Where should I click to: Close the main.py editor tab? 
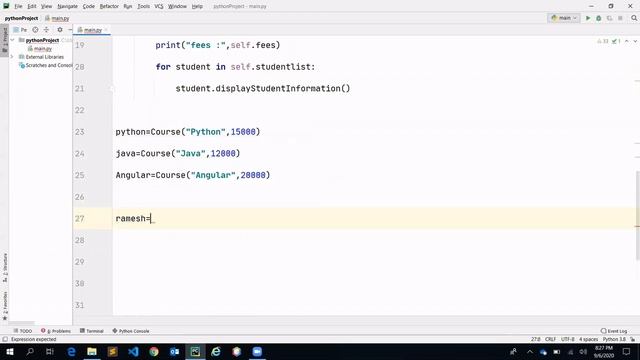point(106,30)
